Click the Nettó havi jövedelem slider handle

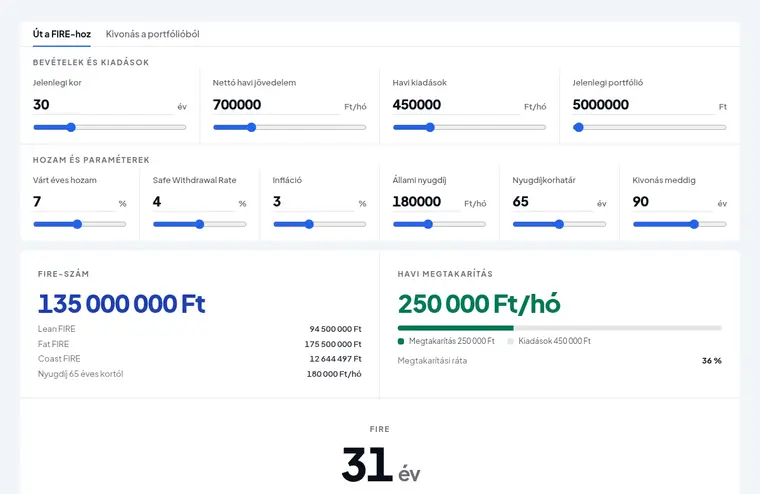[x=251, y=127]
